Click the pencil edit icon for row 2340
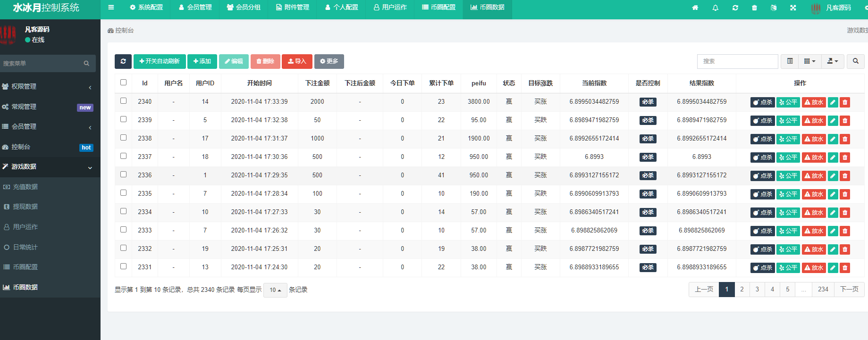The height and width of the screenshot is (340, 868). tap(833, 102)
